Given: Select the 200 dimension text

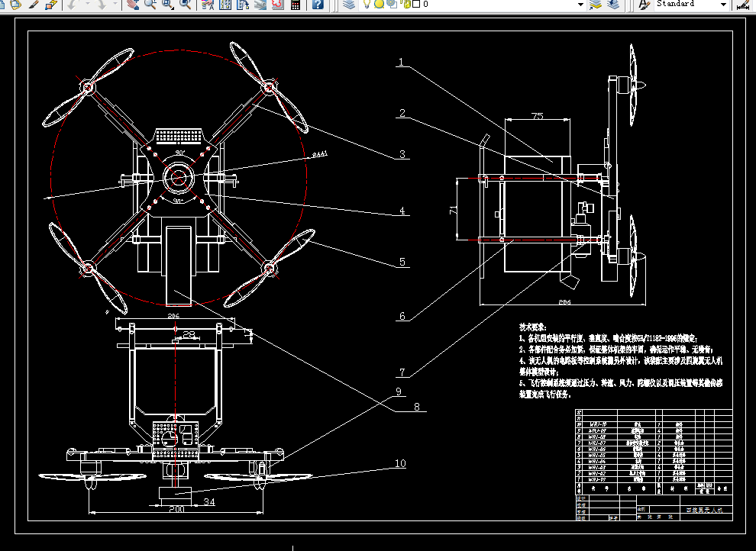Looking at the screenshot, I should 176,508.
